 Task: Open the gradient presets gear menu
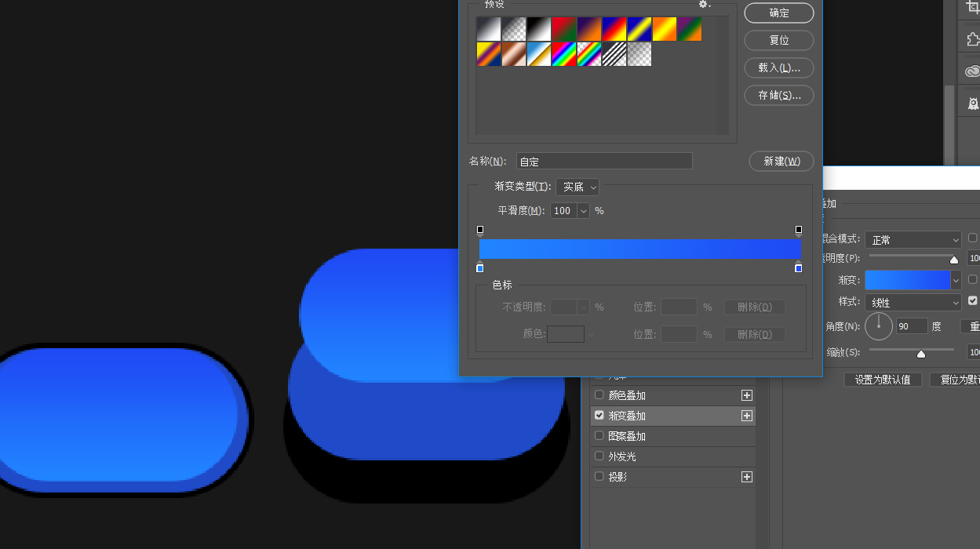704,5
